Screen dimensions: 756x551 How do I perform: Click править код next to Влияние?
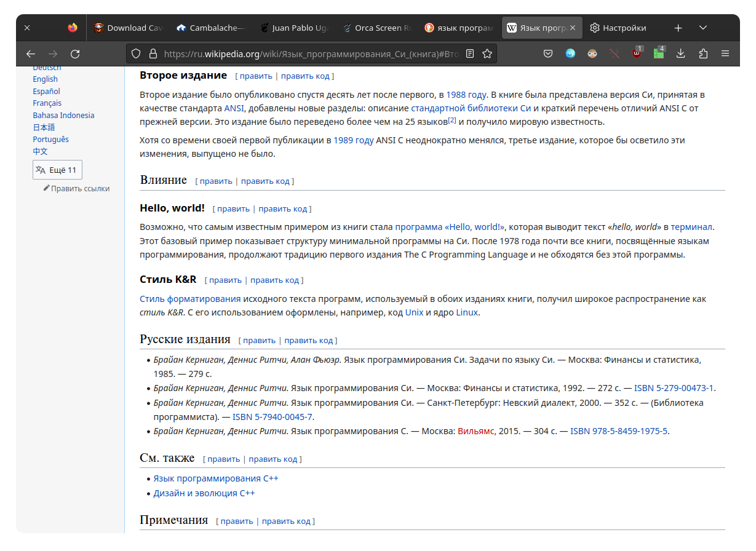point(265,181)
